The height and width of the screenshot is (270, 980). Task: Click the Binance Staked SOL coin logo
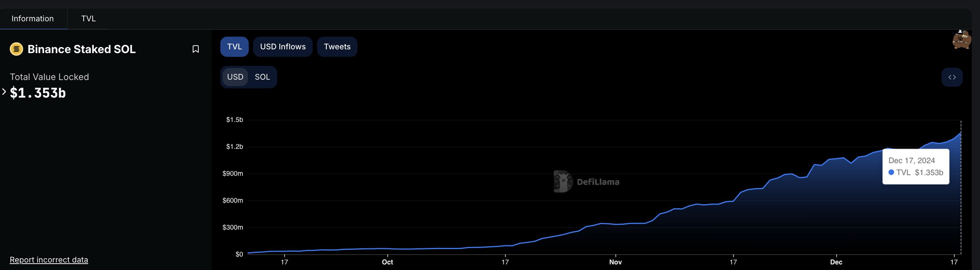click(x=16, y=49)
